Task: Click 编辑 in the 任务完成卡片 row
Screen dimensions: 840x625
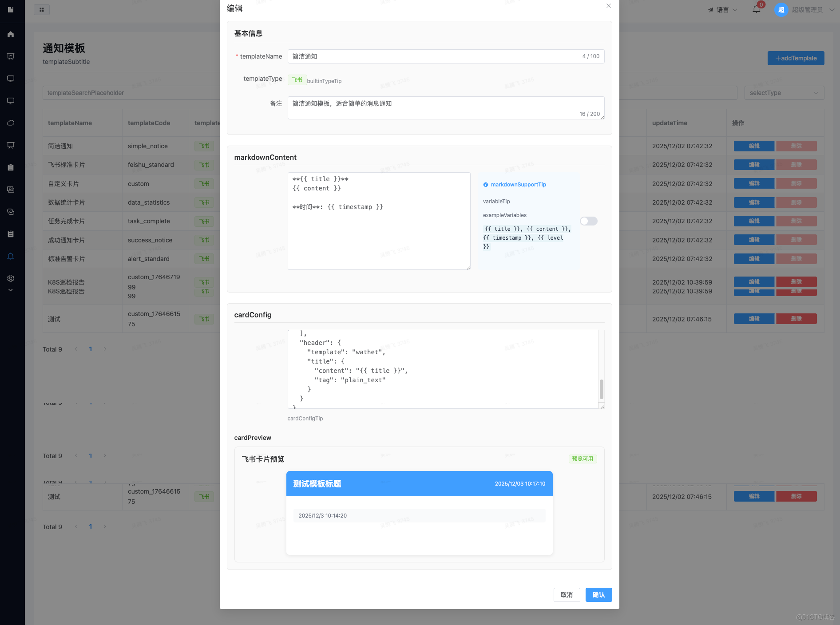Action: [754, 221]
